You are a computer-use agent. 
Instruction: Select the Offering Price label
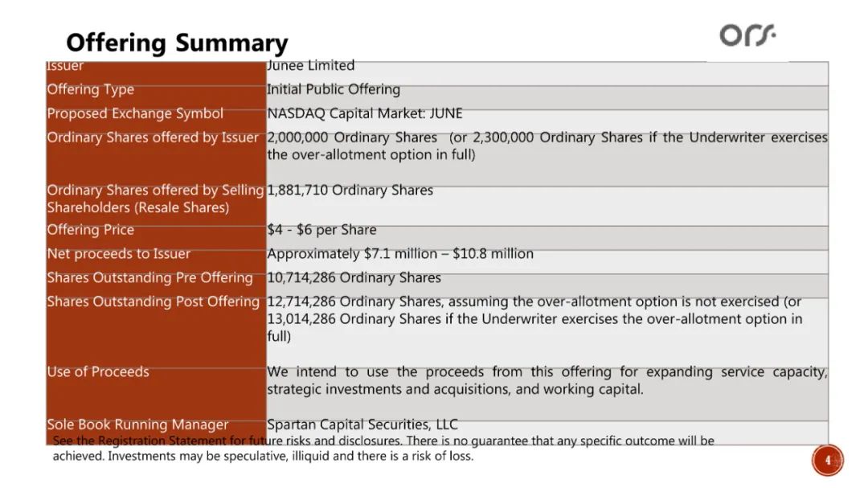coord(91,230)
